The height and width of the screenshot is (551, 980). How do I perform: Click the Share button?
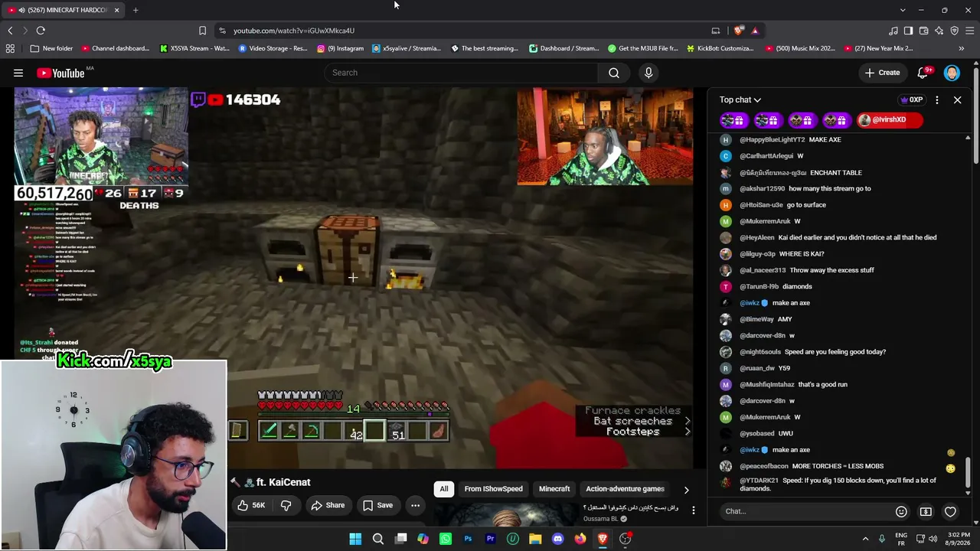click(328, 505)
